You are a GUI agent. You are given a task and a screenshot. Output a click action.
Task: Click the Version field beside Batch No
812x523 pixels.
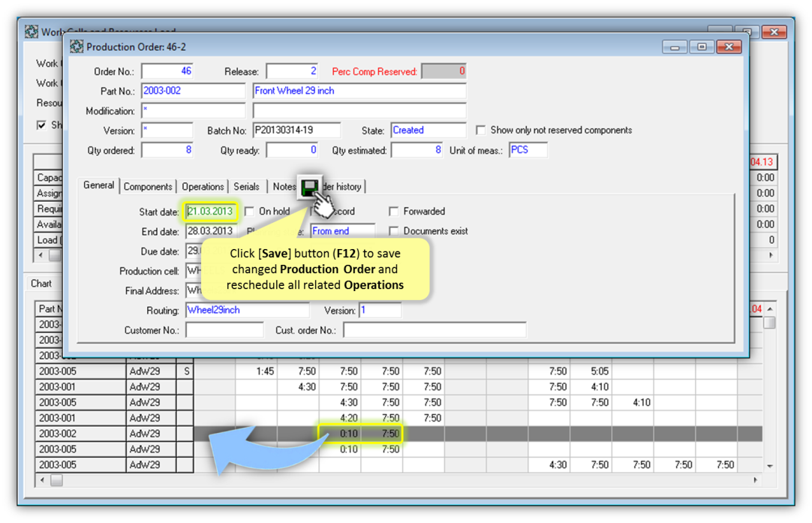pos(167,131)
